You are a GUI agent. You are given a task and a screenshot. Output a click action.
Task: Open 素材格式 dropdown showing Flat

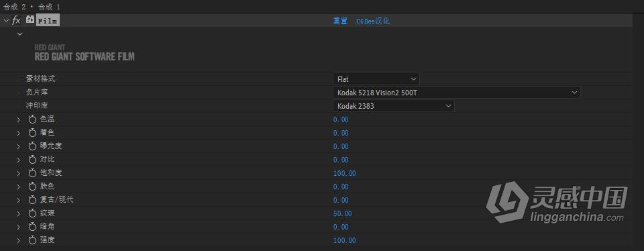click(376, 79)
